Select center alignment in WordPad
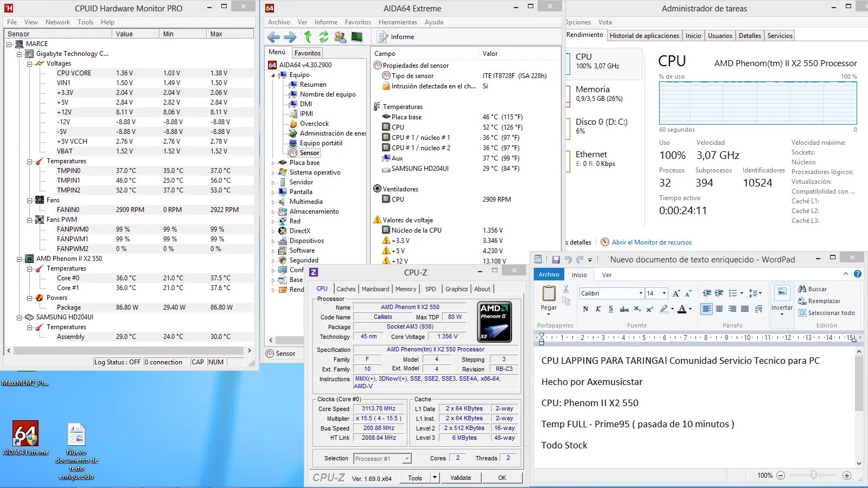 719,309
